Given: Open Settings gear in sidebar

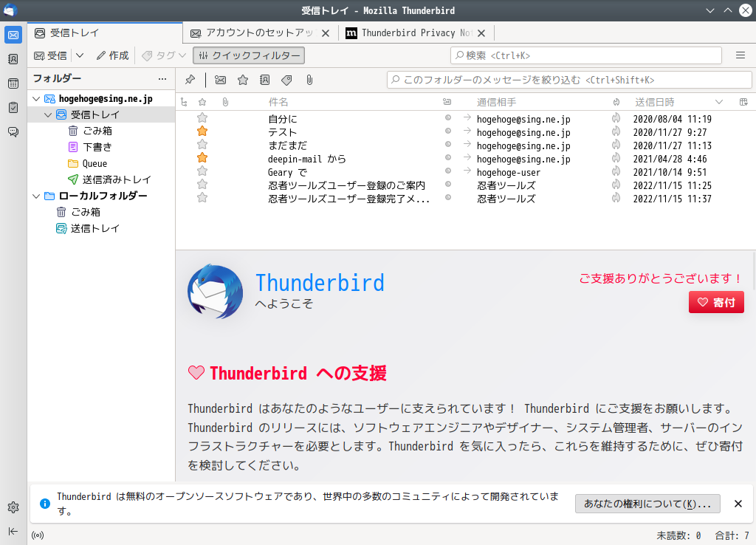Looking at the screenshot, I should [13, 507].
